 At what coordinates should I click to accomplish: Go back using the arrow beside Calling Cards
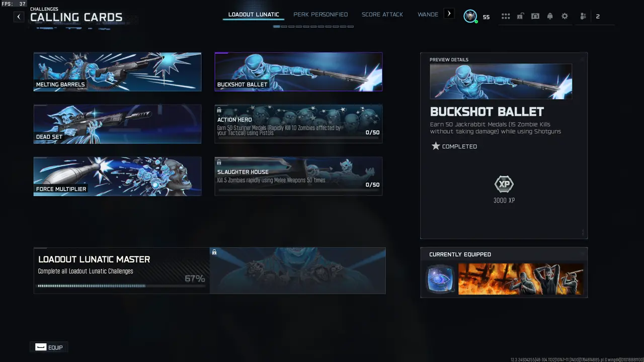tap(19, 17)
